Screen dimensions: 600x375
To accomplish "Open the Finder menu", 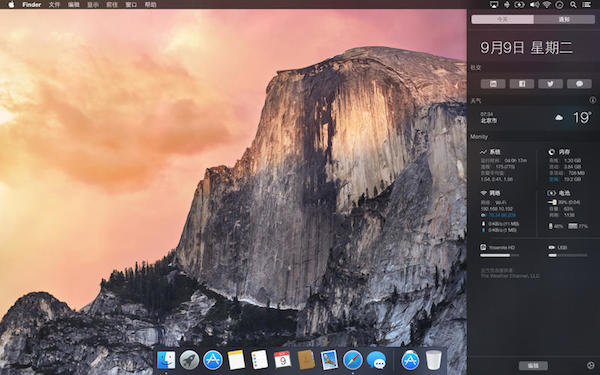I will click(32, 5).
